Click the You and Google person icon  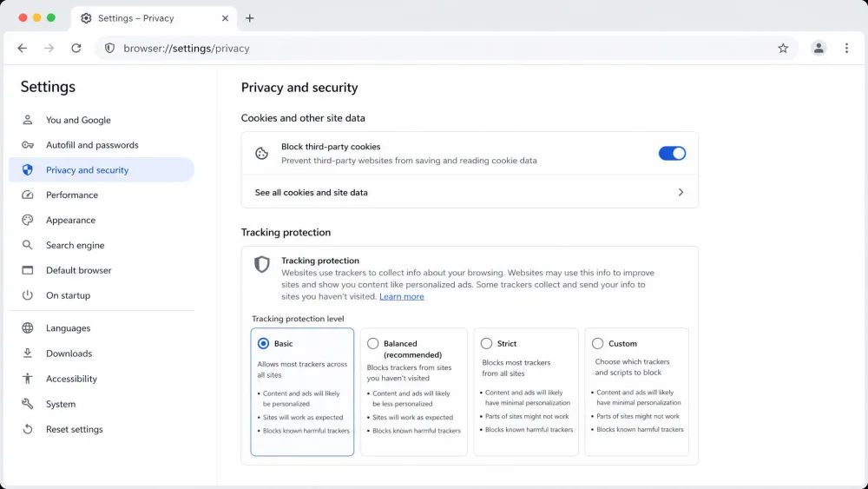[27, 120]
